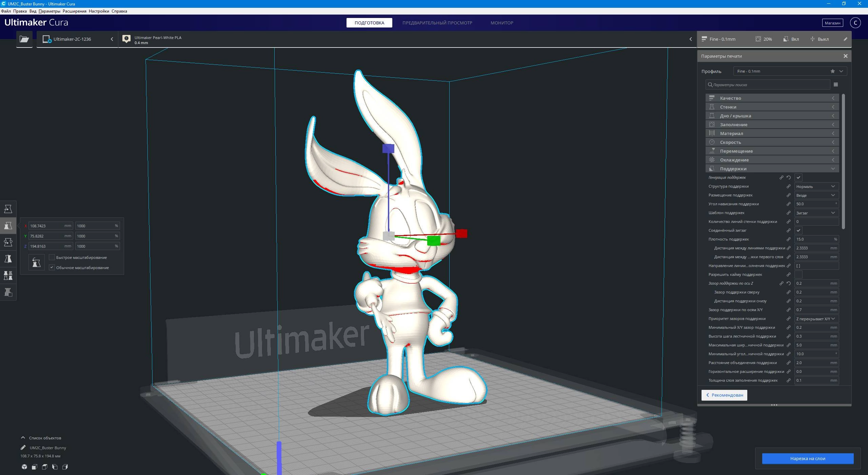
Task: Click revert arrow for Генерация поддержек
Action: point(789,177)
